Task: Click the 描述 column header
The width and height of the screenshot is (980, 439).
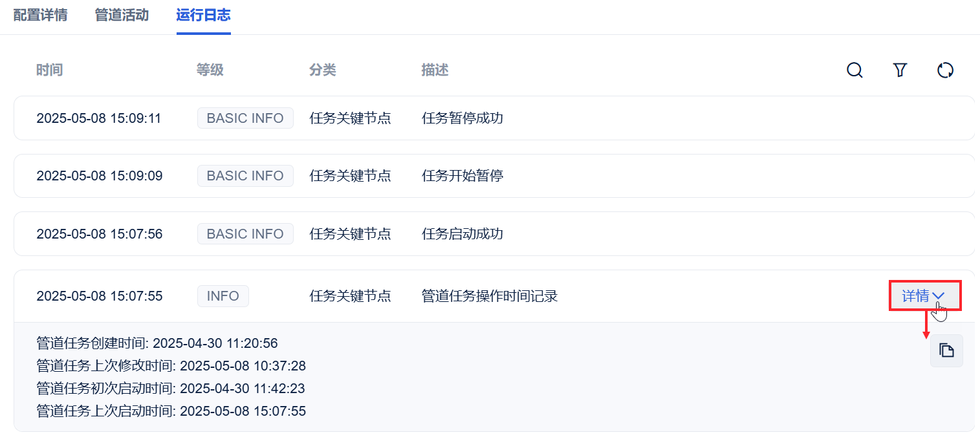Action: coord(435,70)
